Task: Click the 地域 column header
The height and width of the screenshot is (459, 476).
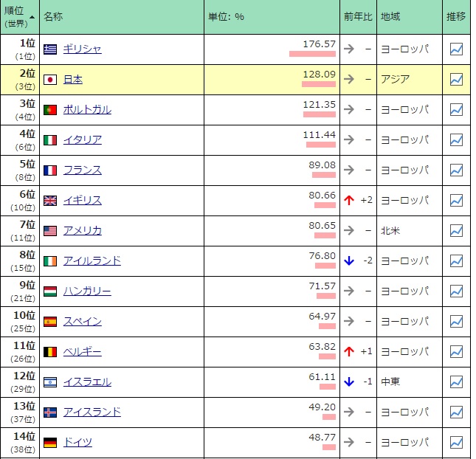Action: [x=410, y=17]
